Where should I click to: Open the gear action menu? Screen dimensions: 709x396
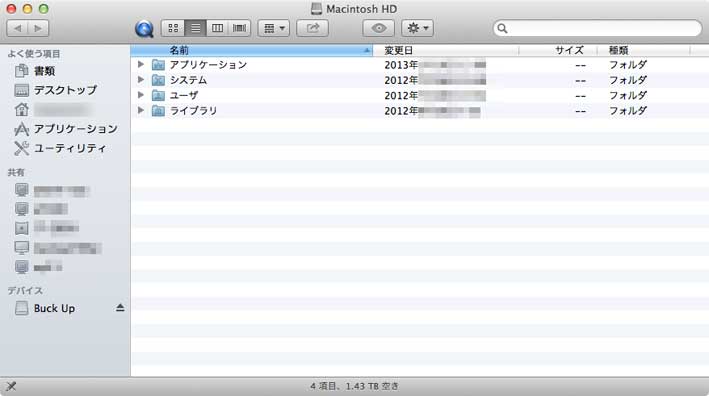(417, 28)
